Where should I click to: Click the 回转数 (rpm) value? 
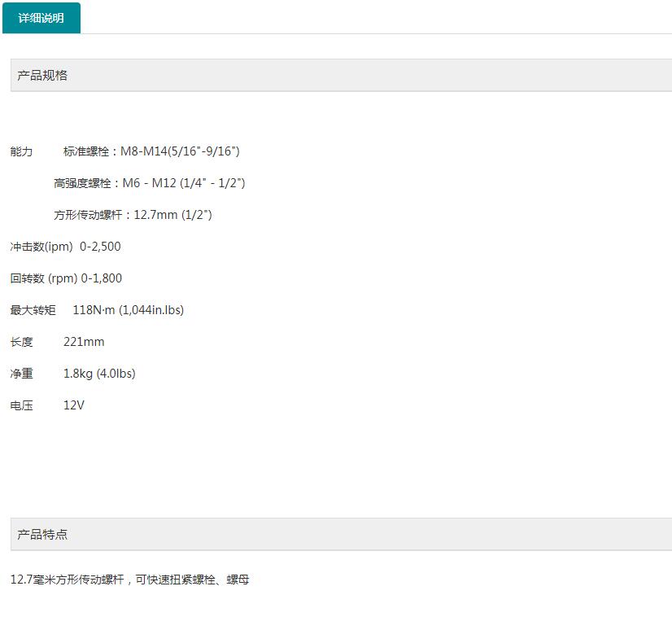click(x=102, y=278)
